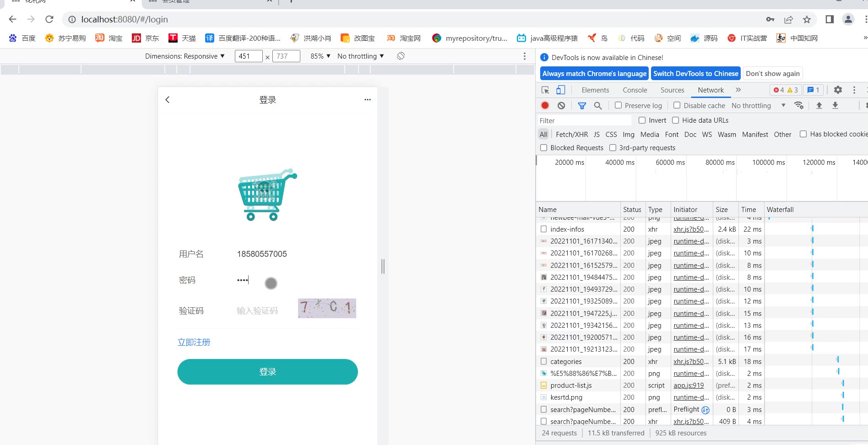Open network search magnifier
This screenshot has height=445, width=868.
[x=598, y=105]
